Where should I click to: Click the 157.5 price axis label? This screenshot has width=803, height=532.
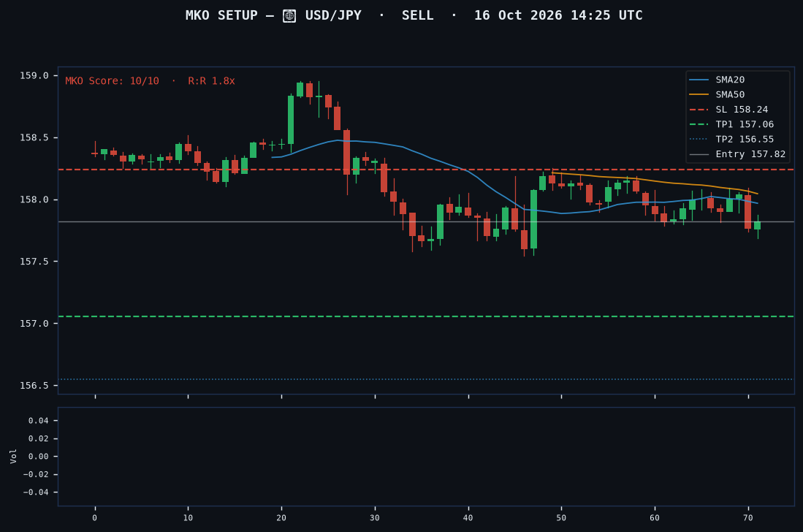[34, 262]
